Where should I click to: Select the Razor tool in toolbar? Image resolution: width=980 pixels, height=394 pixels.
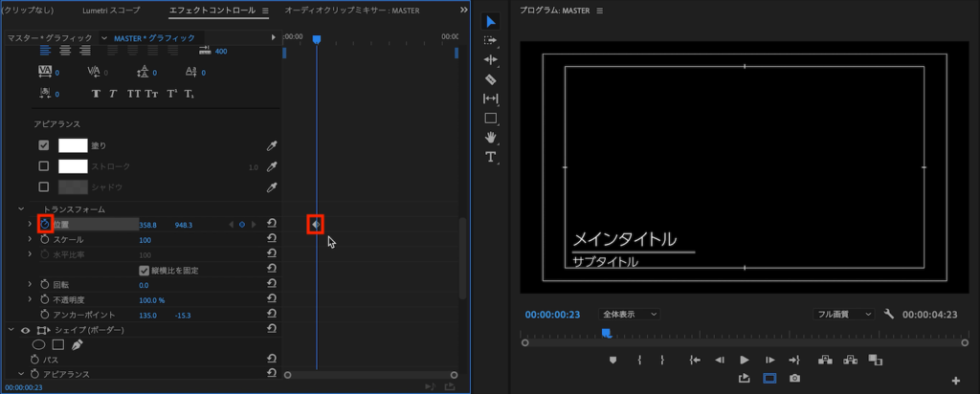(491, 79)
